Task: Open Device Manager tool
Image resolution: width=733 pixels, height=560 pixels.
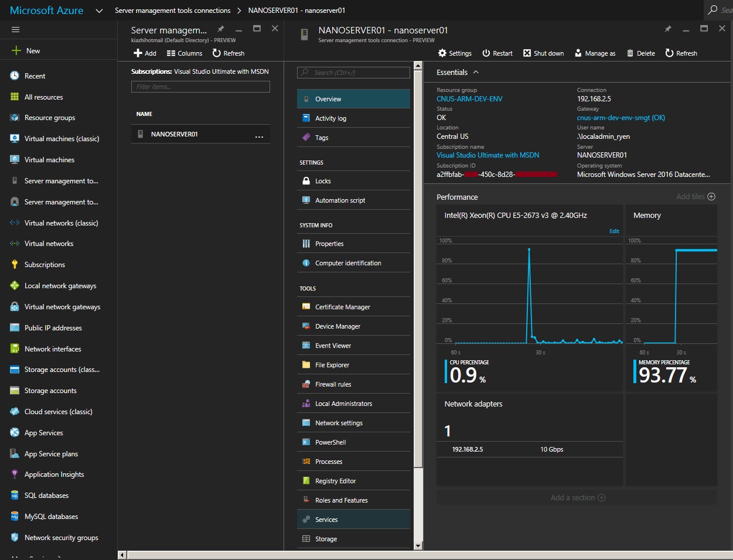Action: click(x=353, y=326)
